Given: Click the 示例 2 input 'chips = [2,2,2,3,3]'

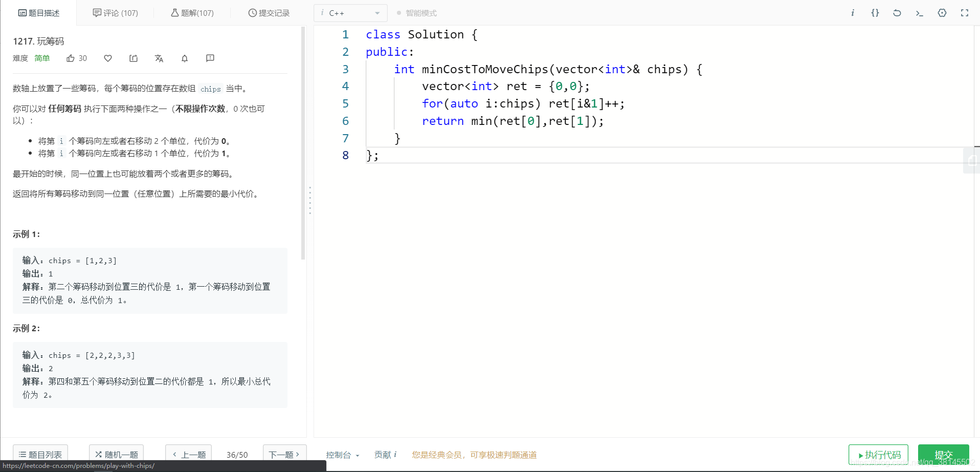Looking at the screenshot, I should pyautogui.click(x=92, y=355).
